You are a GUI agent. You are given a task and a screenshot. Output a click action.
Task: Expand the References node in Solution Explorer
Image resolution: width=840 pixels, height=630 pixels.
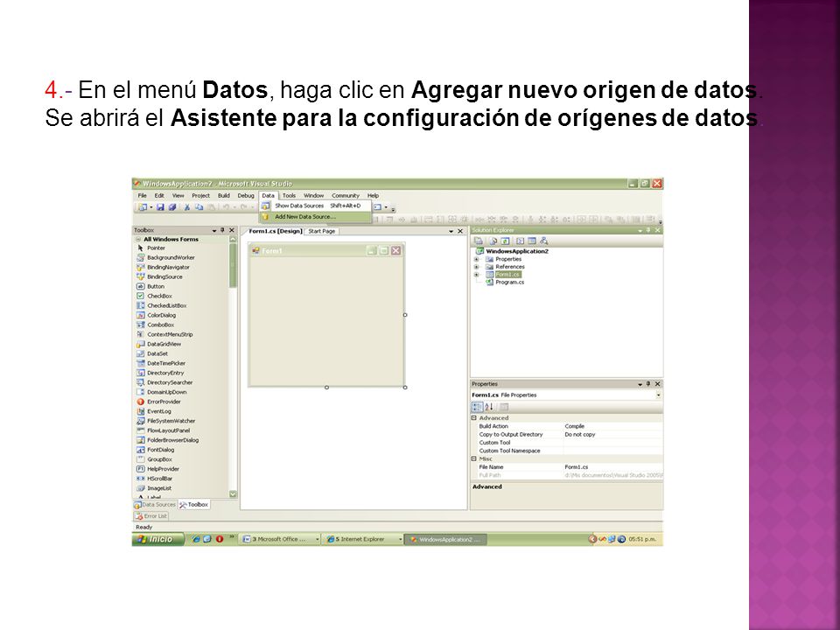coord(476,267)
